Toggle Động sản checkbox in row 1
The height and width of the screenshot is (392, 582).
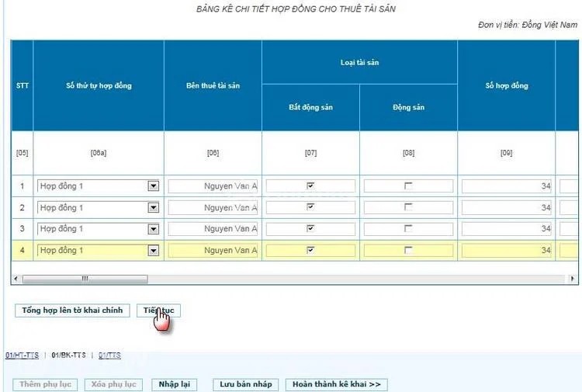click(x=408, y=186)
